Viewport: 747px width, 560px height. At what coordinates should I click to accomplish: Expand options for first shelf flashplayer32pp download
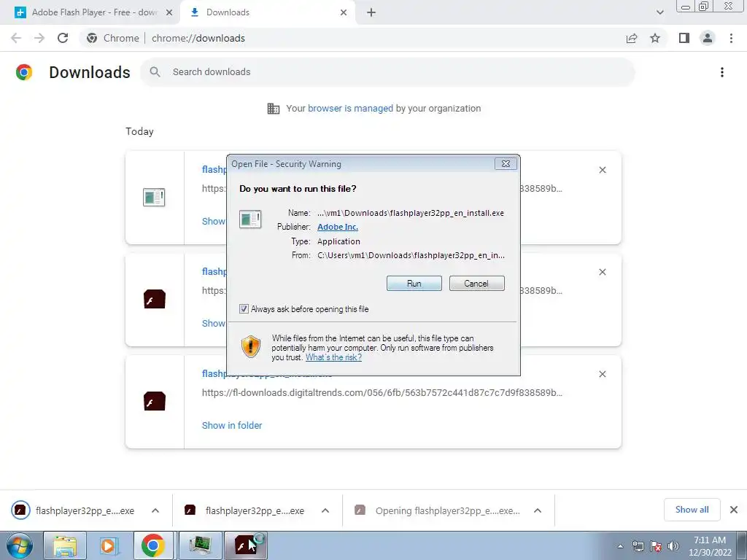pyautogui.click(x=155, y=510)
